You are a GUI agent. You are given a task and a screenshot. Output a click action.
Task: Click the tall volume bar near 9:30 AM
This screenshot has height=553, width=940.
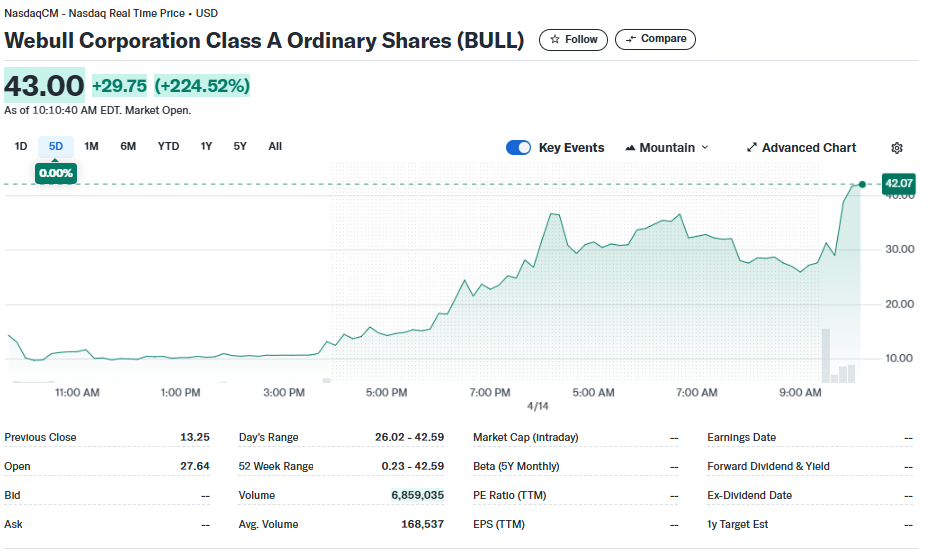click(825, 356)
